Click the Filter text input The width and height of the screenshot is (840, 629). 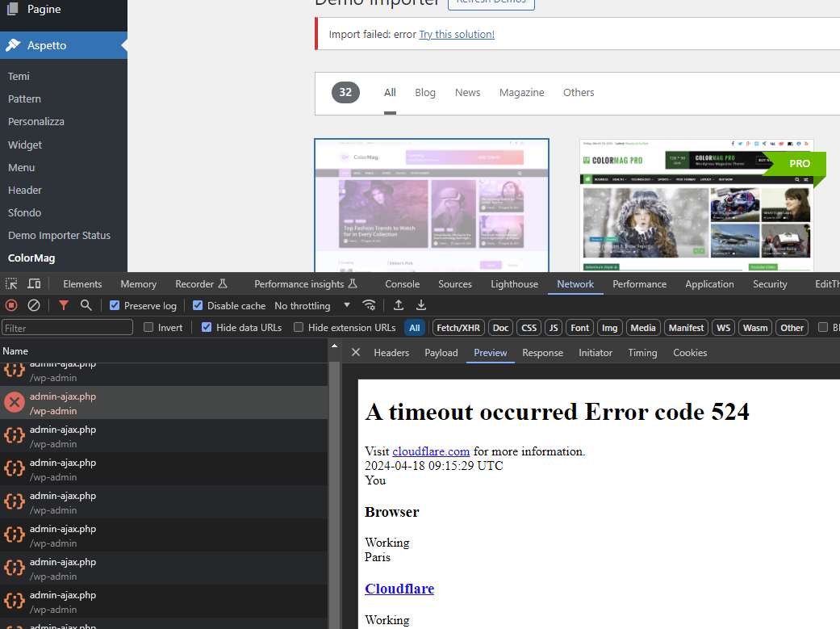[67, 328]
